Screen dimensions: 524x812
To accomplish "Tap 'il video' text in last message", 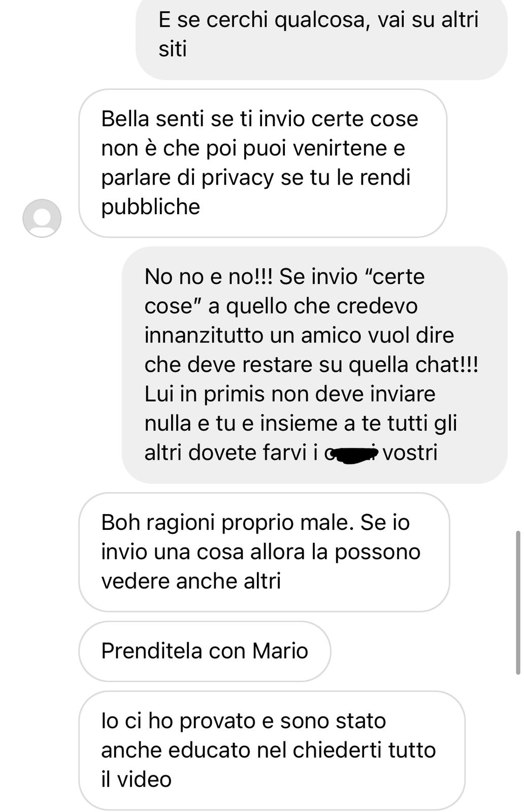I will click(136, 780).
